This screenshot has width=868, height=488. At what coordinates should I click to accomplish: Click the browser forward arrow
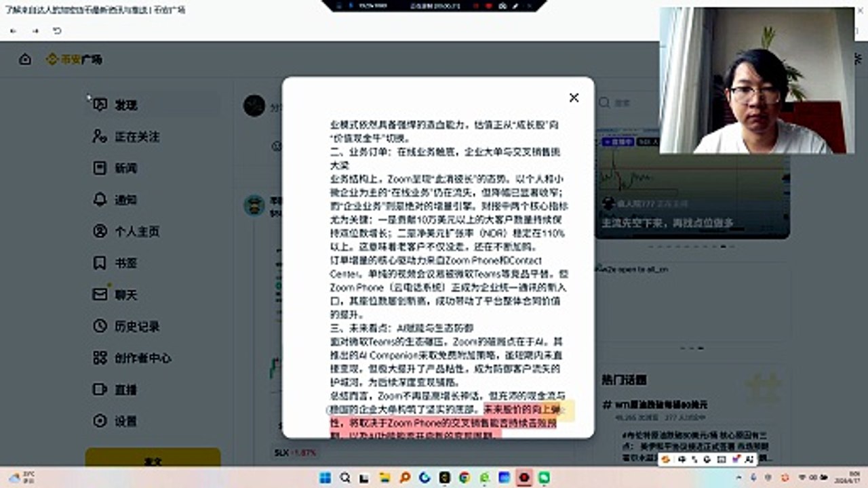click(x=35, y=31)
